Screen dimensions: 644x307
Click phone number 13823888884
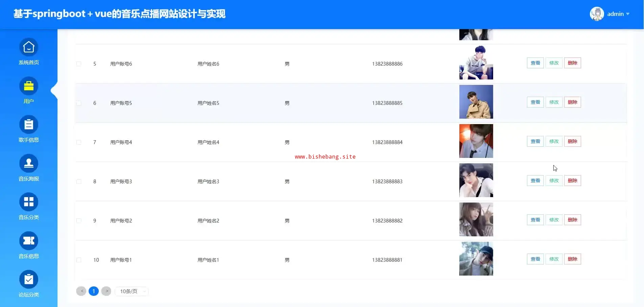pos(387,142)
